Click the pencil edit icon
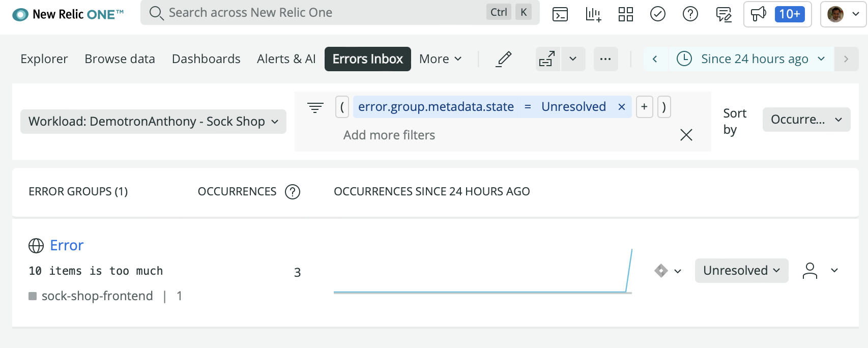Viewport: 868px width, 348px height. point(504,59)
